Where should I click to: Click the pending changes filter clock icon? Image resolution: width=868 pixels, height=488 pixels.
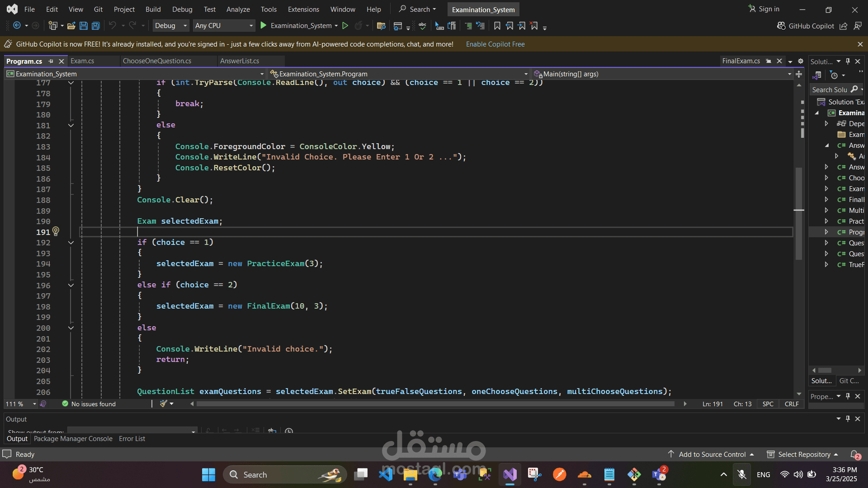point(834,75)
